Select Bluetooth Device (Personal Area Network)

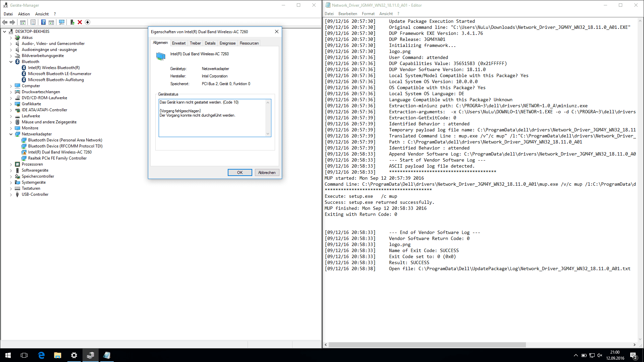click(x=65, y=140)
